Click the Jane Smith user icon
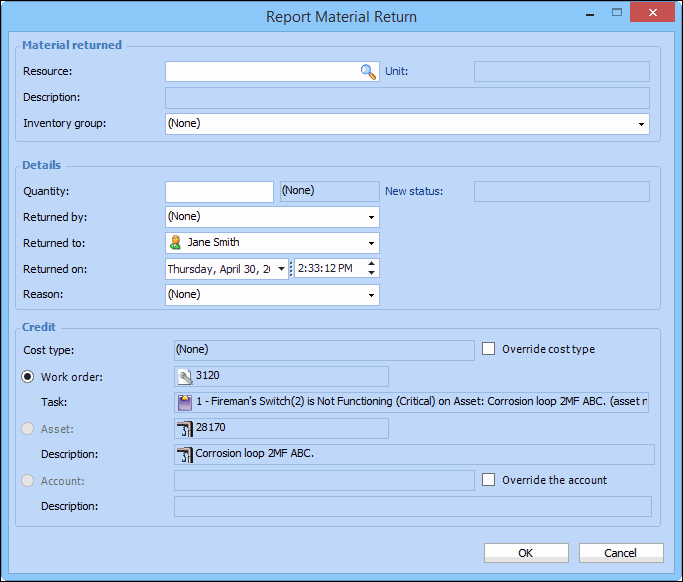The image size is (683, 582). [x=176, y=243]
